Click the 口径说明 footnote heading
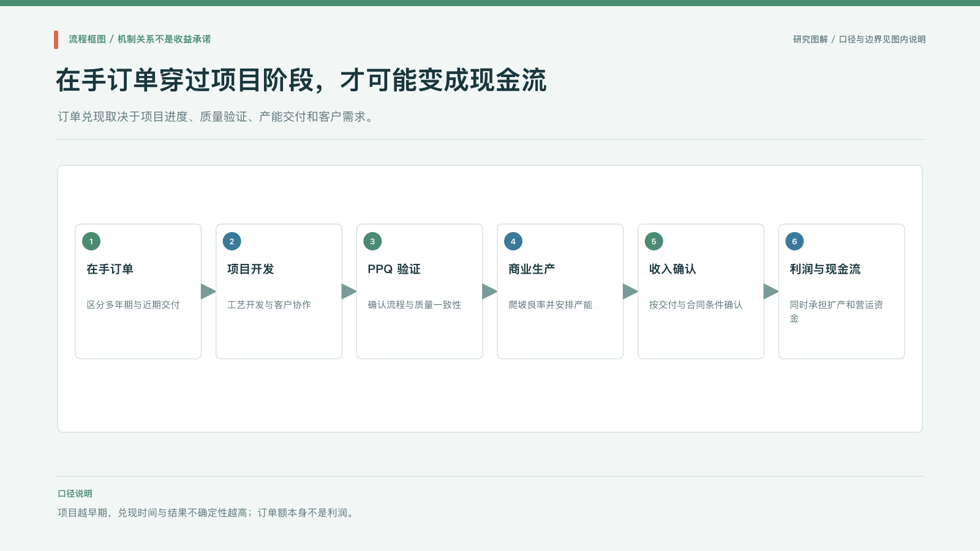 [75, 493]
